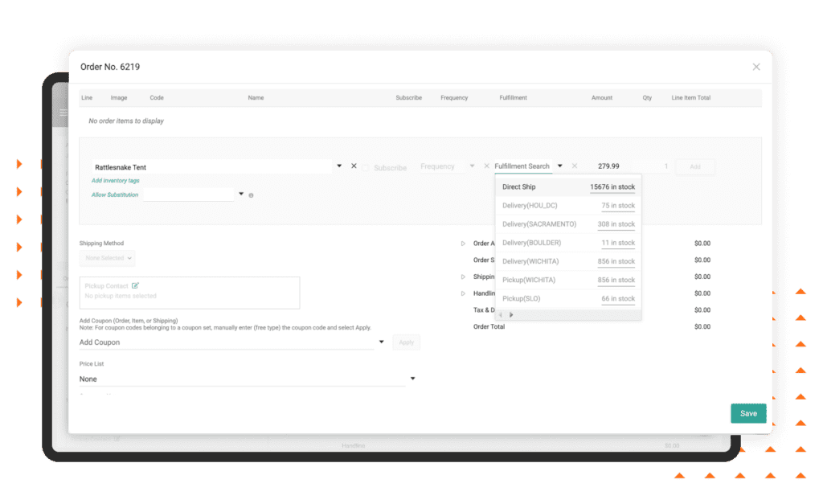Screen dimensions: 823x504
Task: Clear the Frequency selection
Action: [x=486, y=166]
